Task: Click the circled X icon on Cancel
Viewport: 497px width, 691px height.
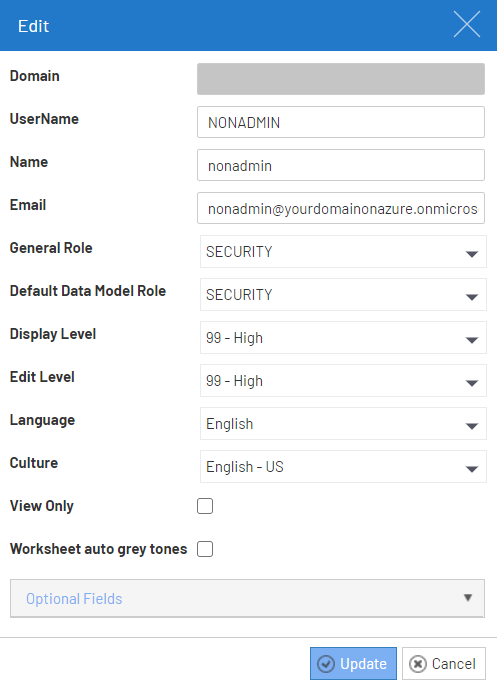Action: point(418,664)
